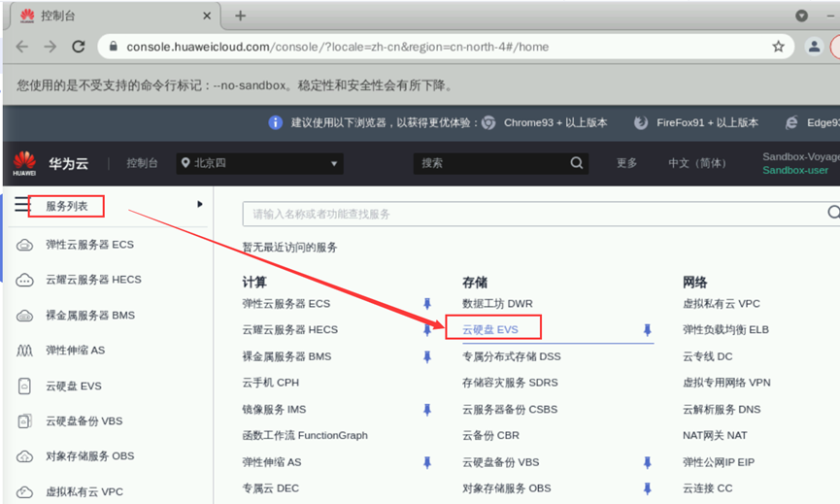The width and height of the screenshot is (840, 504).
Task: Open 对象存储服务 OBS from sidebar
Action: (90, 456)
